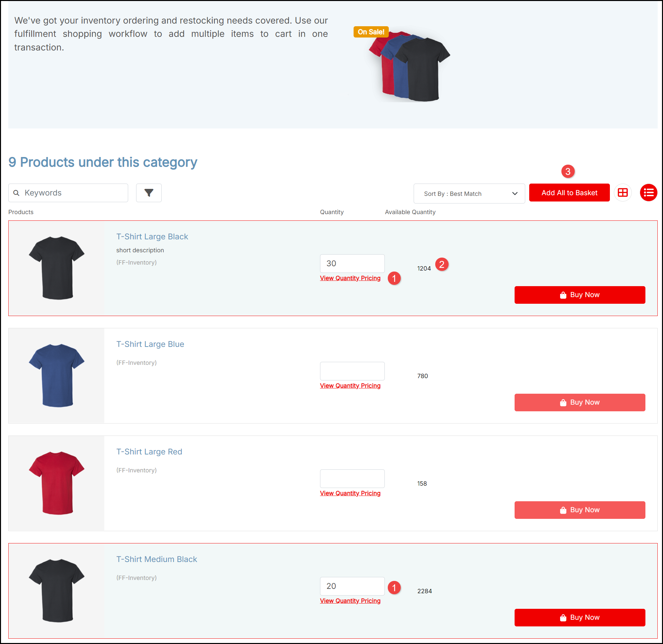Click the search magnifier icon

[16, 193]
